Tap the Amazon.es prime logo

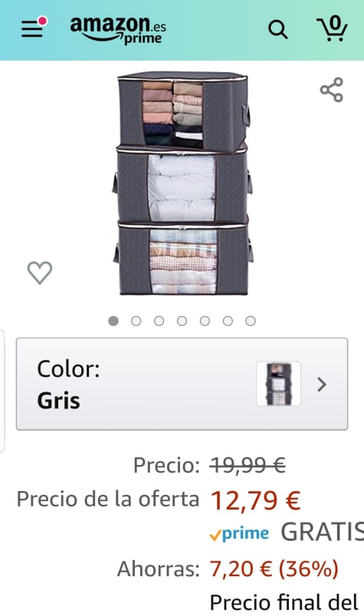pyautogui.click(x=118, y=30)
